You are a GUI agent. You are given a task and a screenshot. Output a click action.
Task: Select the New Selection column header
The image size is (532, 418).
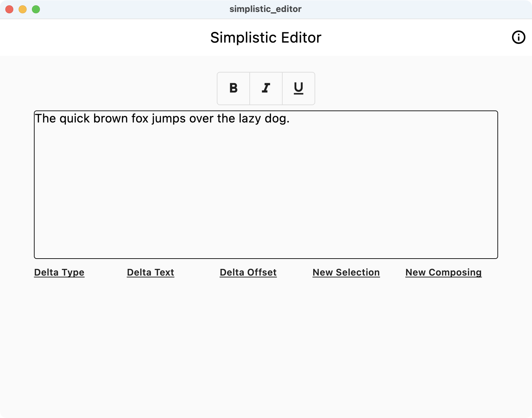pyautogui.click(x=346, y=272)
